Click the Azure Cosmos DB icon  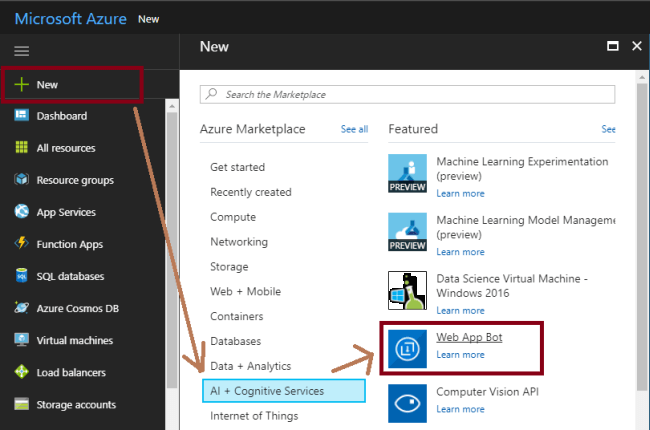pyautogui.click(x=21, y=308)
